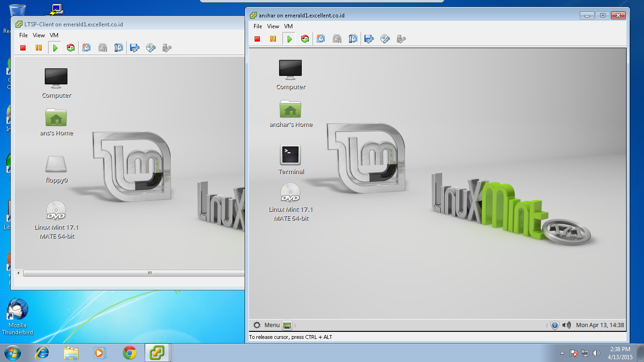The height and width of the screenshot is (362, 644).
Task: Open Snapshot Manager in anshar window toolbar
Action: point(353,39)
